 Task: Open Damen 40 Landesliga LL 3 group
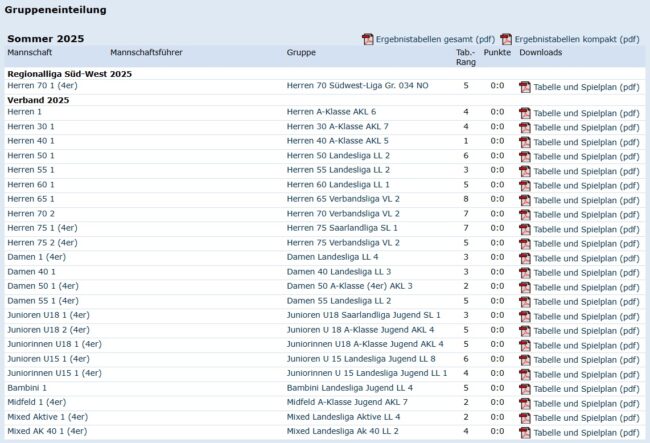point(338,272)
